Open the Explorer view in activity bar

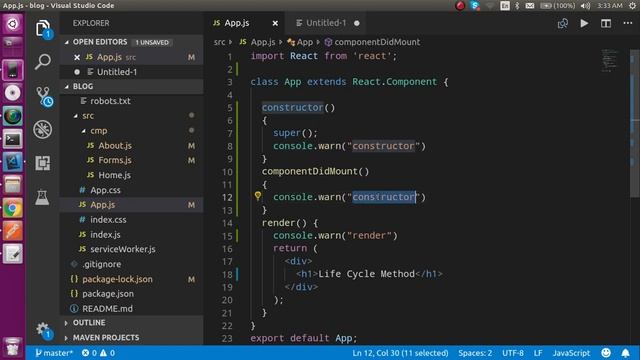[43, 29]
